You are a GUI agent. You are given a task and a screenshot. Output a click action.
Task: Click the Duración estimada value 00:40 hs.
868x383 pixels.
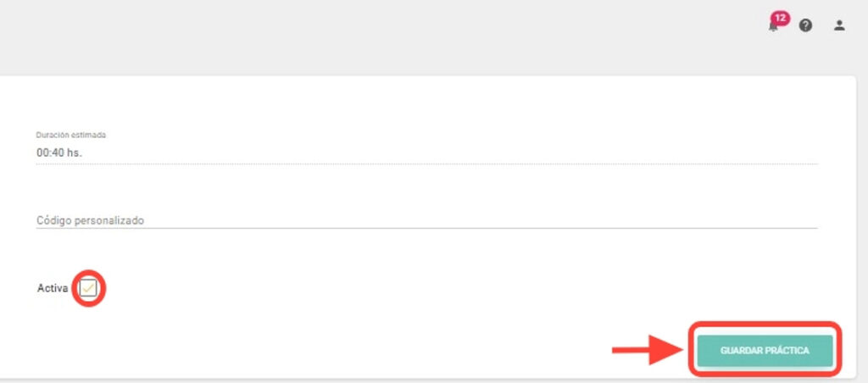click(x=59, y=153)
